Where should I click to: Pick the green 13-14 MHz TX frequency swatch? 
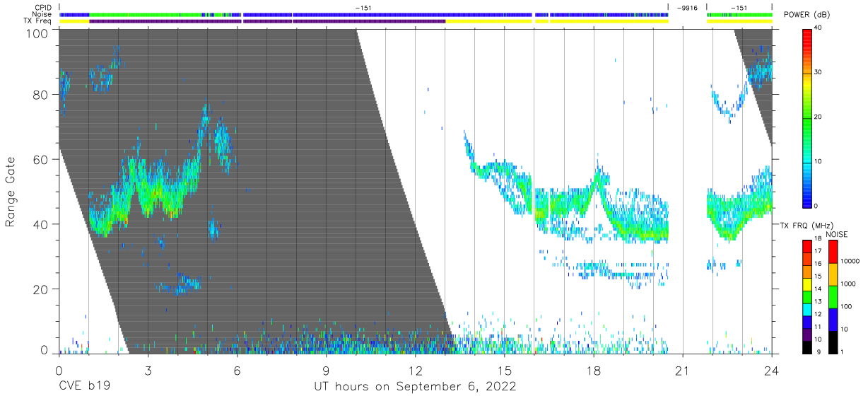point(808,296)
